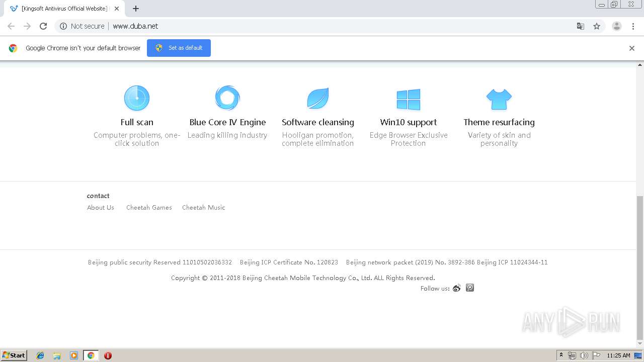Viewport: 644px width, 362px height.
Task: Open the Chrome profile avatar icon
Action: pos(617,26)
